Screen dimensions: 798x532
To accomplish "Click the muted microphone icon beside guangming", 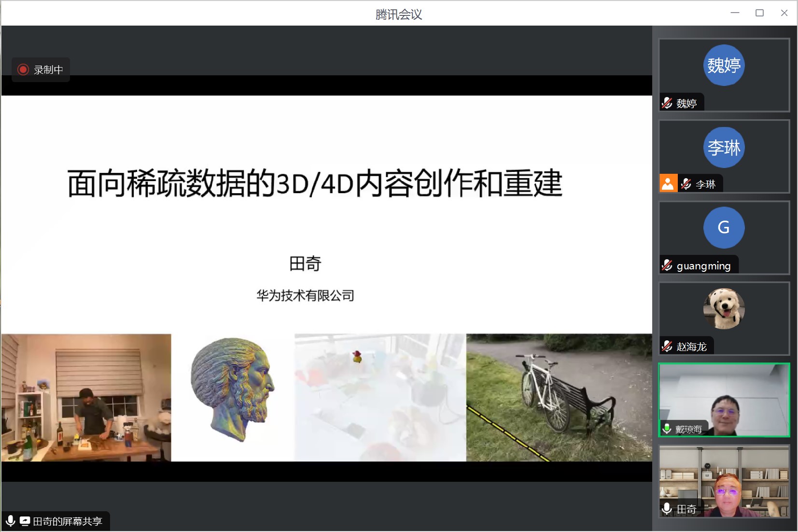I will point(667,265).
